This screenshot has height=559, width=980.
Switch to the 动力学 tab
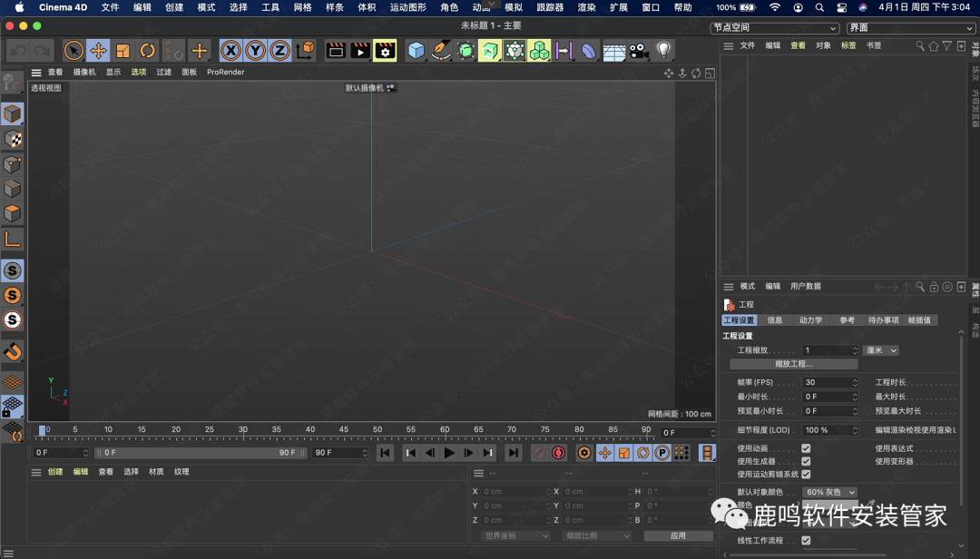pos(810,320)
